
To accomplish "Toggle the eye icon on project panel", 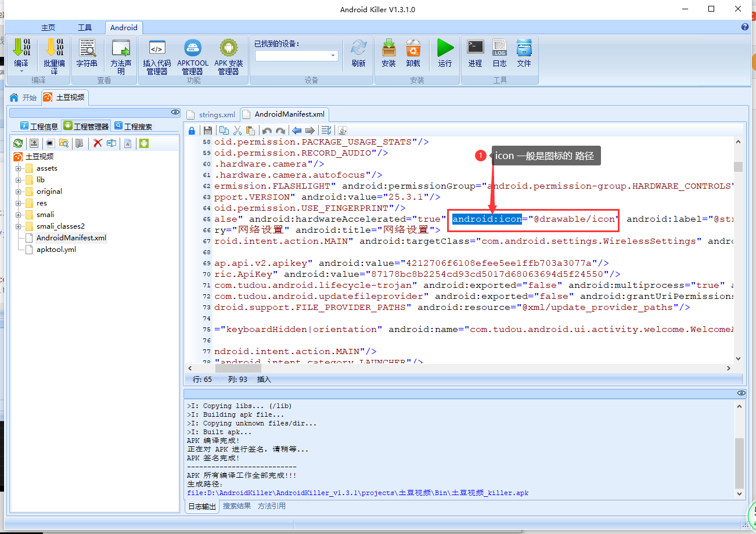I will [175, 112].
